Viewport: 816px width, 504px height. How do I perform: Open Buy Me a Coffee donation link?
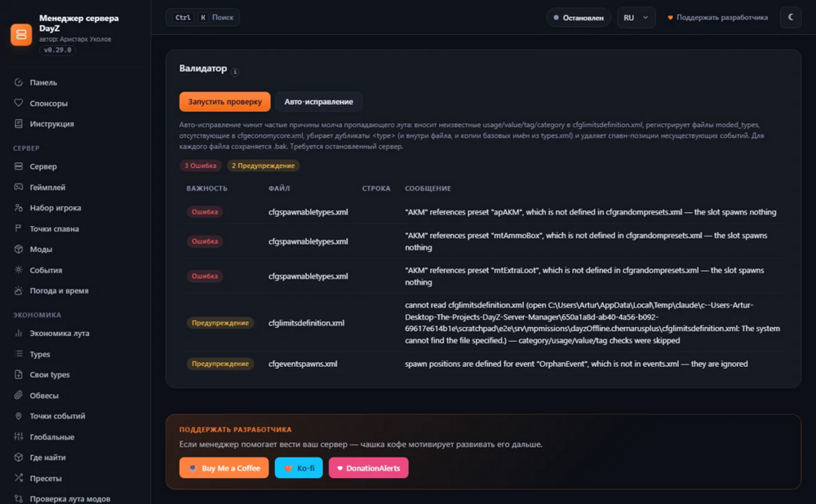(224, 468)
